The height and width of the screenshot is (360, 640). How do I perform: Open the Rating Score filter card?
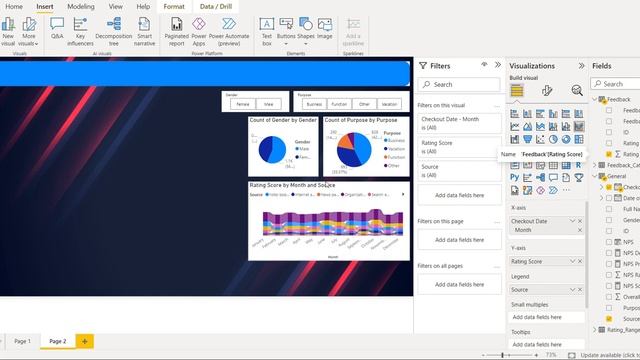(459, 147)
